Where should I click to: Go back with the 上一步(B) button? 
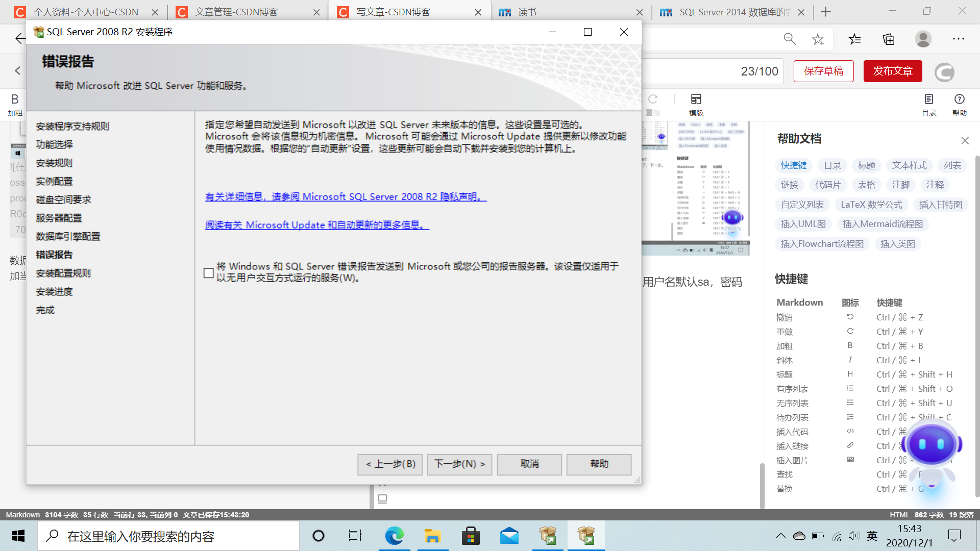390,464
